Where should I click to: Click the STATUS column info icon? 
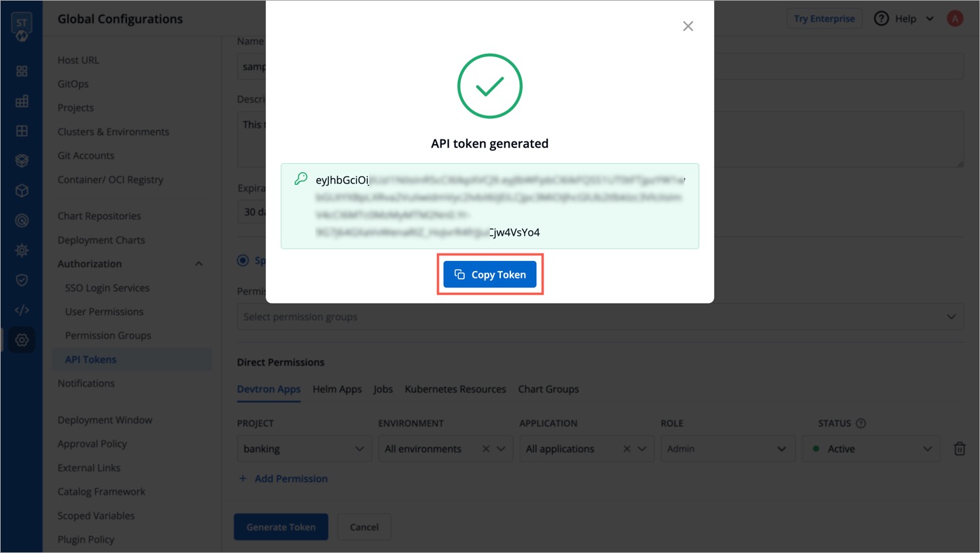[861, 423]
